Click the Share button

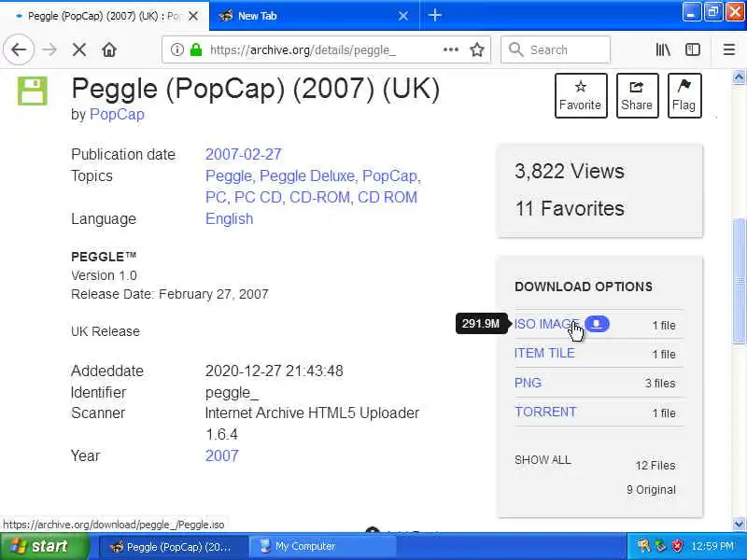click(x=637, y=96)
